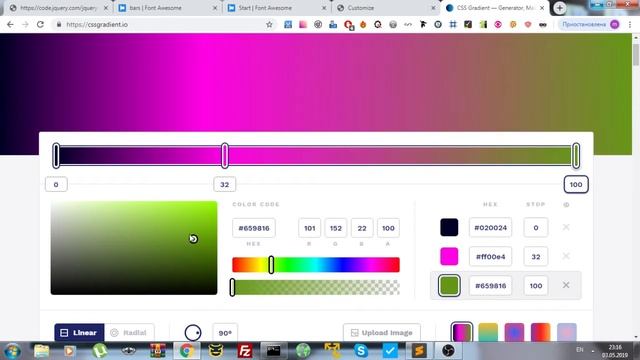Open Skype from the taskbar
640x360 pixels.
(361, 351)
